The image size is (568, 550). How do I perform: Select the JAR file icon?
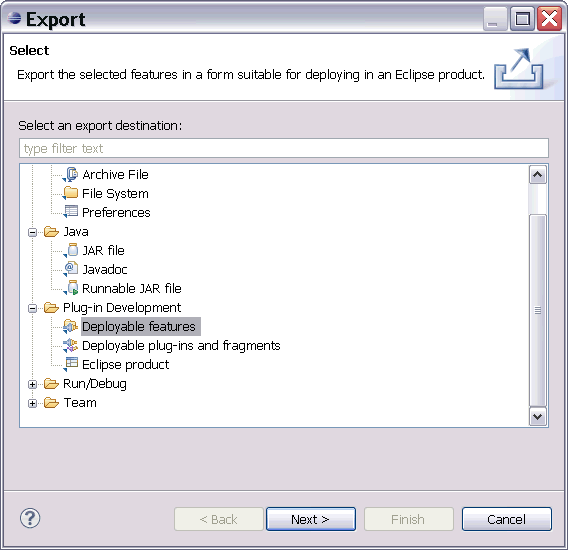(71, 250)
